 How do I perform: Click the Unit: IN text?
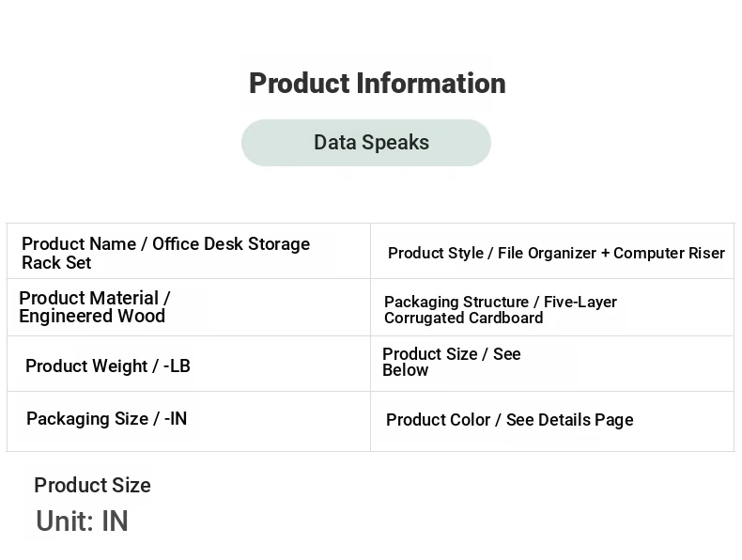pyautogui.click(x=82, y=521)
